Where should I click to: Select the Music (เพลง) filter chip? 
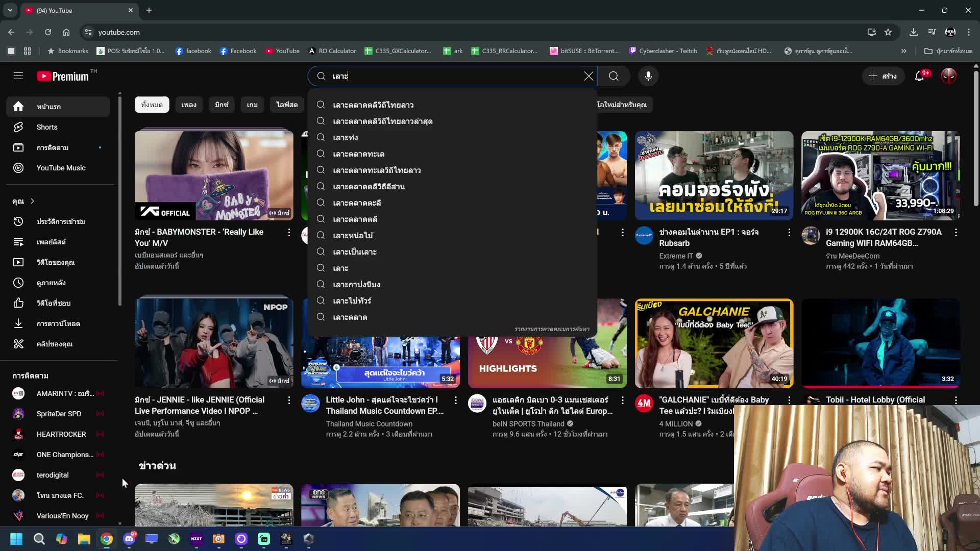(x=188, y=105)
